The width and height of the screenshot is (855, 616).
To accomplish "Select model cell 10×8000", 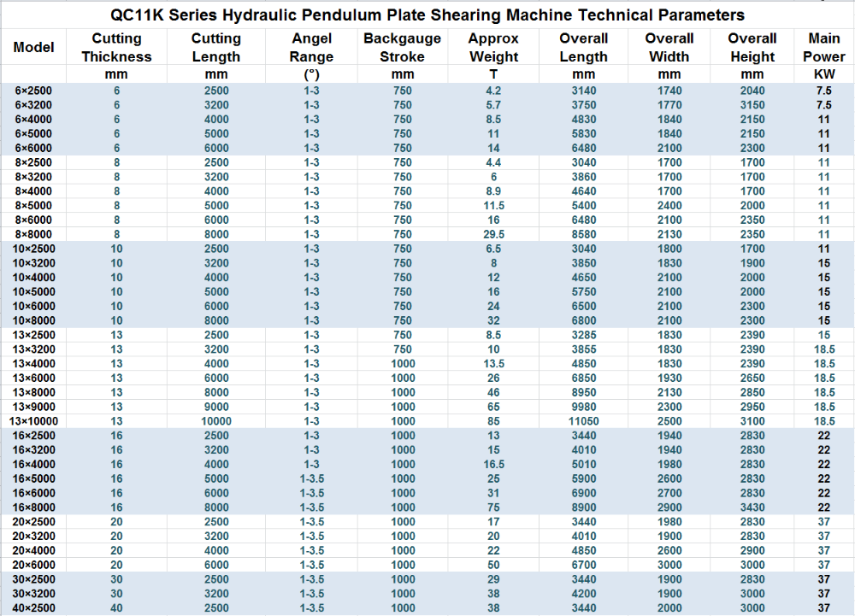I will pyautogui.click(x=33, y=320).
